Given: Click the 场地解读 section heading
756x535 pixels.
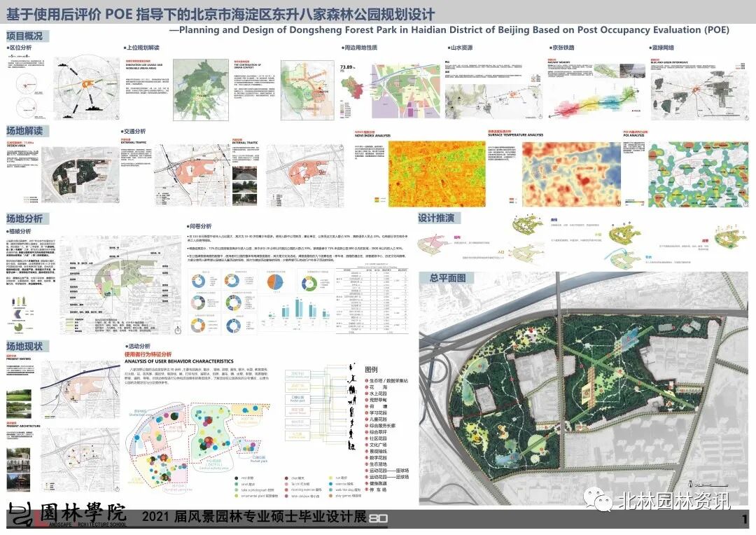Looking at the screenshot, I should tap(24, 131).
